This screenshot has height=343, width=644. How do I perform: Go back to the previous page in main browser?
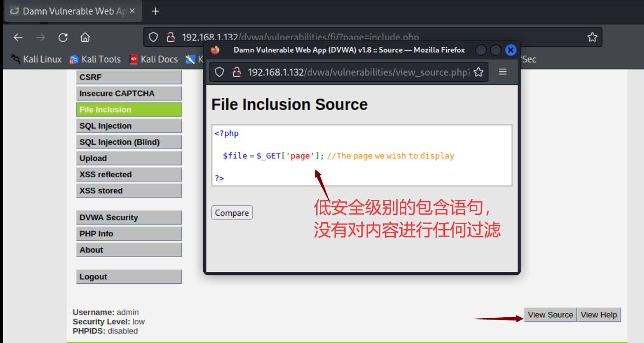click(x=18, y=38)
